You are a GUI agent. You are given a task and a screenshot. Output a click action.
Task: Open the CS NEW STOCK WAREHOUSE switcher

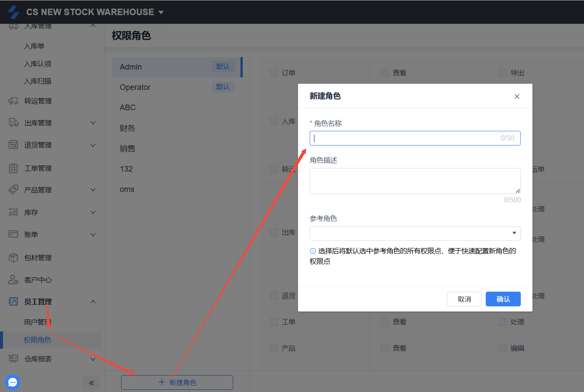95,12
